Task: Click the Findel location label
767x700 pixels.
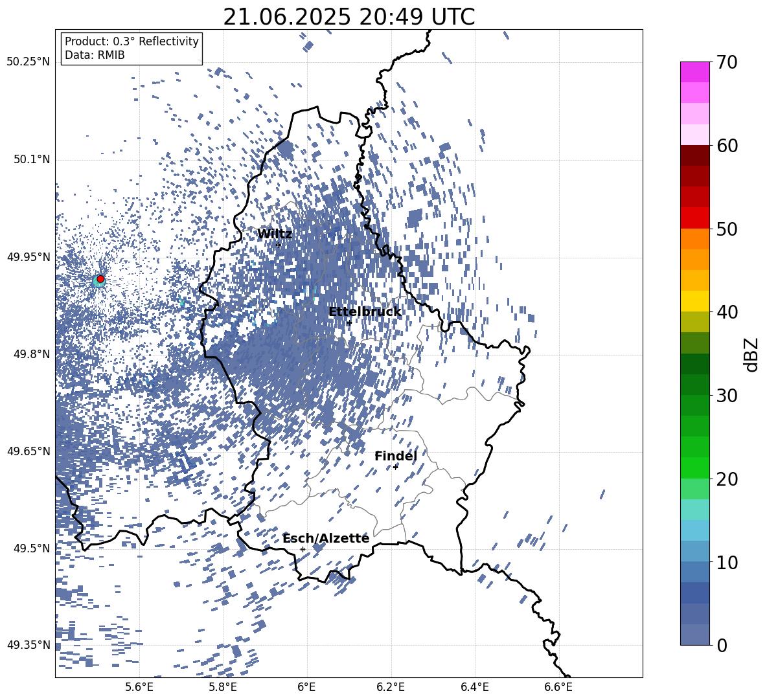Action: point(396,456)
